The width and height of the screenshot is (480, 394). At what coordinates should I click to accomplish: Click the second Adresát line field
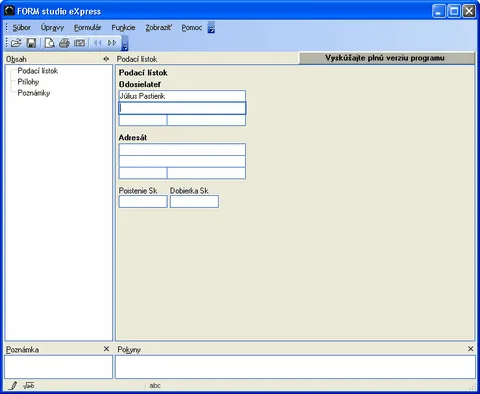point(182,161)
